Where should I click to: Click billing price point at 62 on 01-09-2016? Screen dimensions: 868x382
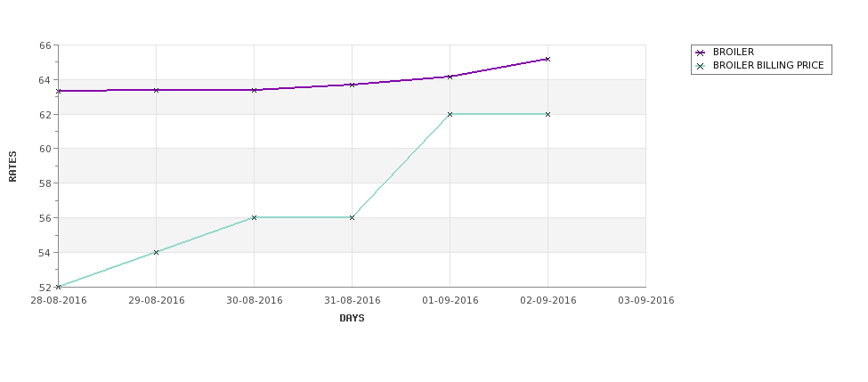pos(450,114)
